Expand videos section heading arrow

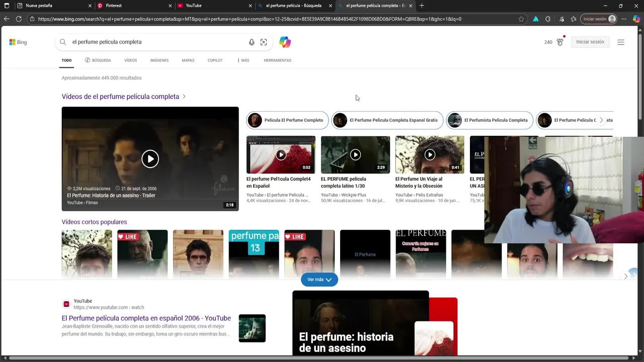click(x=184, y=97)
